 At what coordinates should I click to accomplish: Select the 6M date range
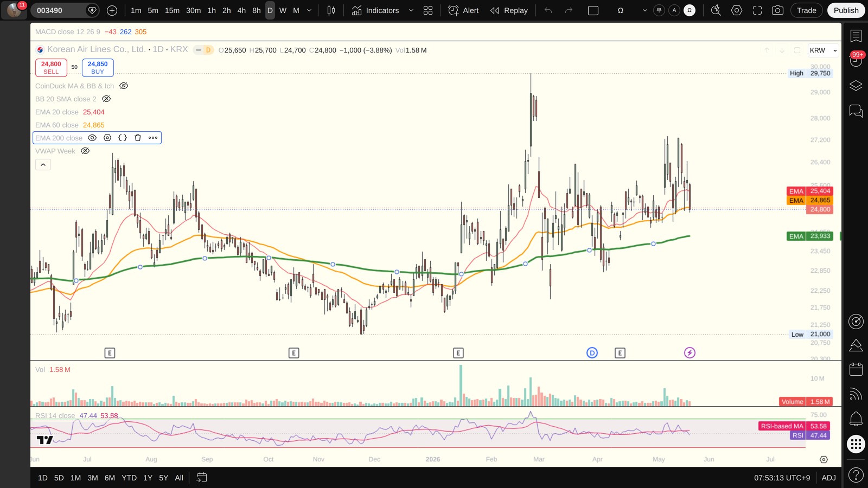[x=110, y=478]
